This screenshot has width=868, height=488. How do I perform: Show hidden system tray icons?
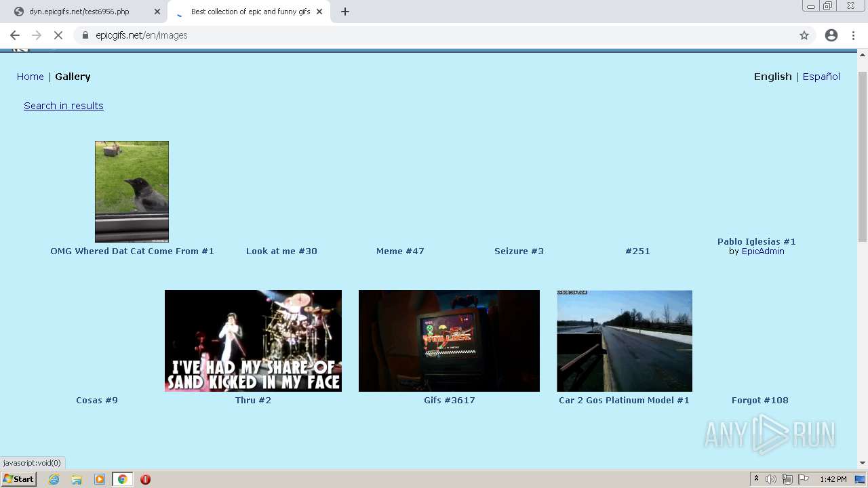(x=756, y=479)
